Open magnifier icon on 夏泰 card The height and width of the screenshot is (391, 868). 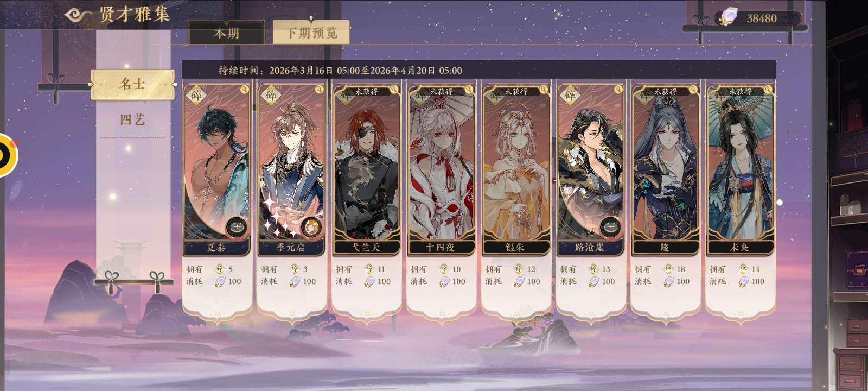pyautogui.click(x=245, y=90)
